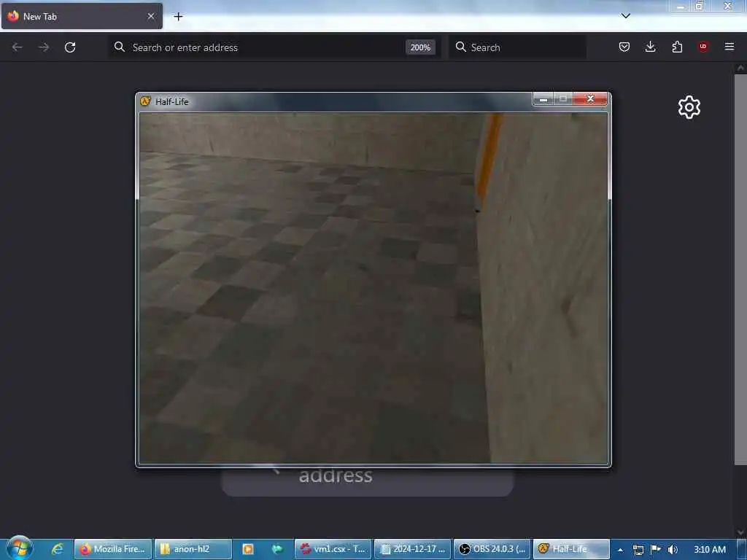Viewport: 747px width, 560px height.
Task: Reset the 200% zoom level badge
Action: click(x=420, y=47)
